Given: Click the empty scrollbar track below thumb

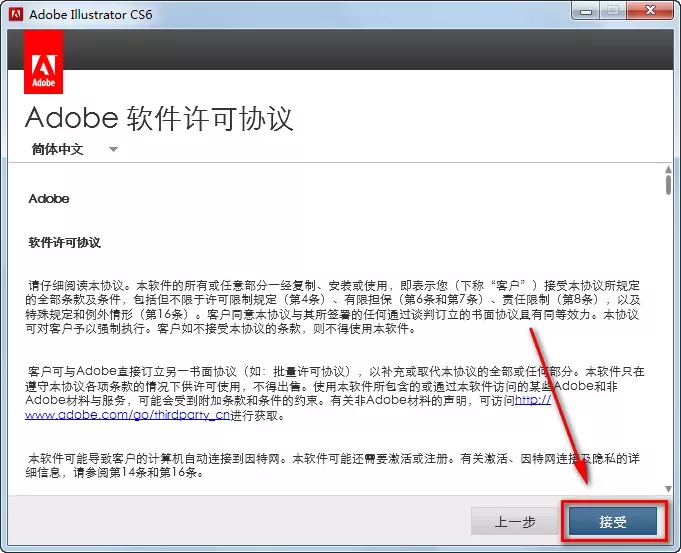Looking at the screenshot, I should (667, 350).
